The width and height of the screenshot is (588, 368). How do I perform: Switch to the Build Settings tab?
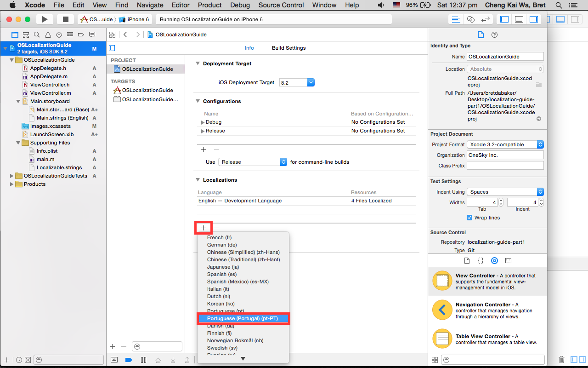288,48
